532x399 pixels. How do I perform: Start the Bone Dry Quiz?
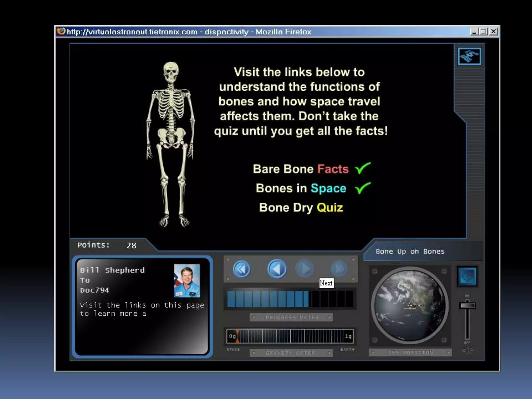pyautogui.click(x=301, y=208)
